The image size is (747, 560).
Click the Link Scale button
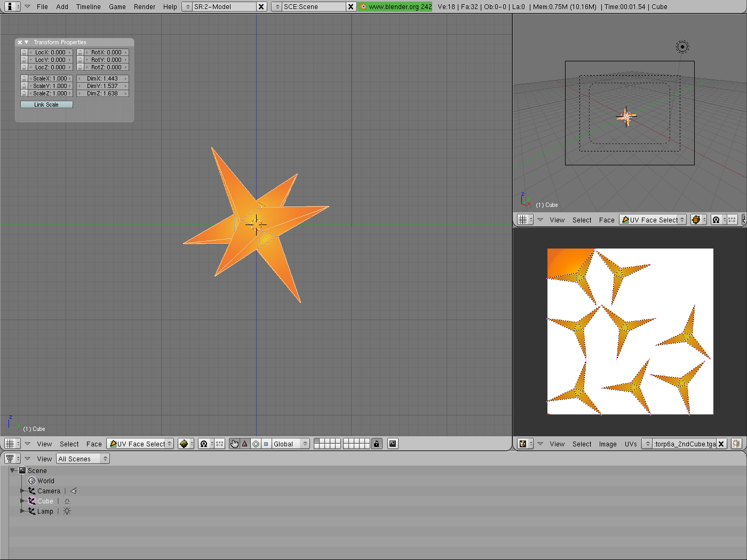[46, 105]
